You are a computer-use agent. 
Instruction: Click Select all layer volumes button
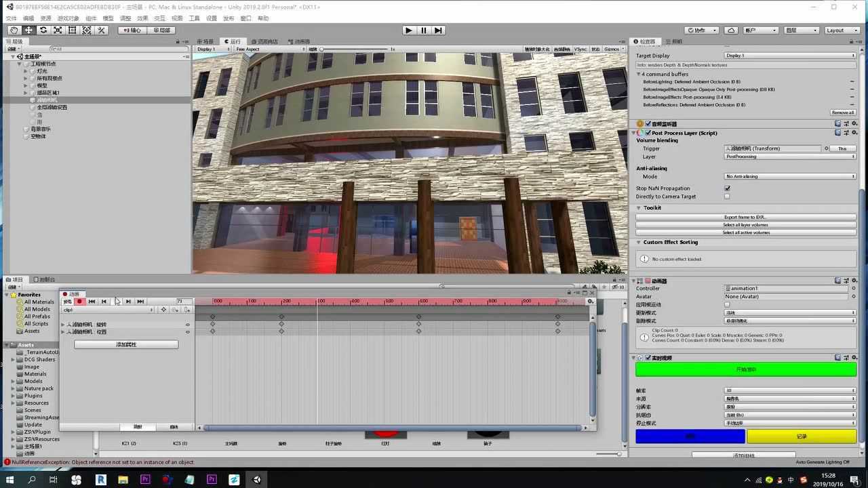[x=745, y=225]
